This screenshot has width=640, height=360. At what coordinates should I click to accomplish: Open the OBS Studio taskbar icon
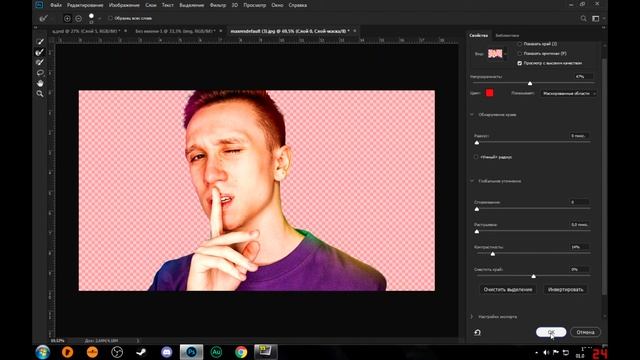point(117,352)
